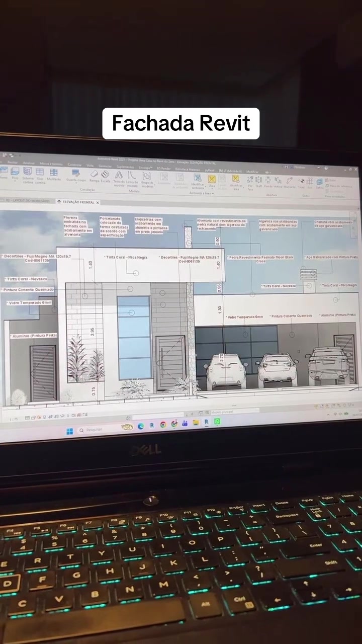The width and height of the screenshot is (362, 644).
Task: Select the 'Pintura Cimento Queimado' note on the left edge
Action: (x=28, y=290)
